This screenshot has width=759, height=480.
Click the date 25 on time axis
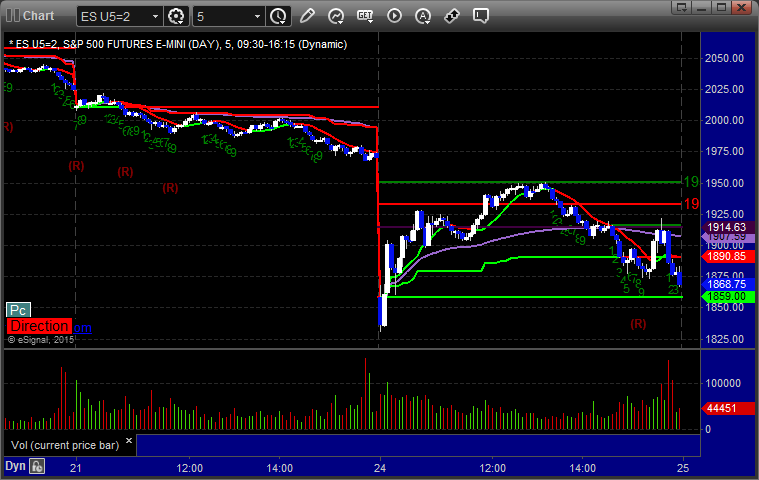pyautogui.click(x=683, y=468)
